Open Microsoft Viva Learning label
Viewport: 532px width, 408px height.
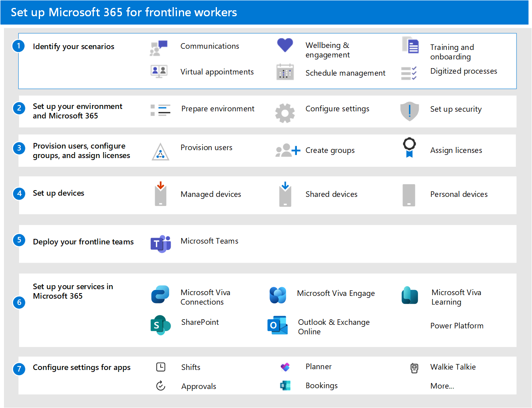[x=456, y=297]
